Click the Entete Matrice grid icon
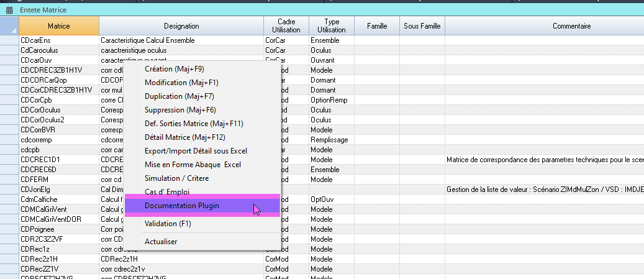The height and width of the screenshot is (279, 644). point(9,11)
